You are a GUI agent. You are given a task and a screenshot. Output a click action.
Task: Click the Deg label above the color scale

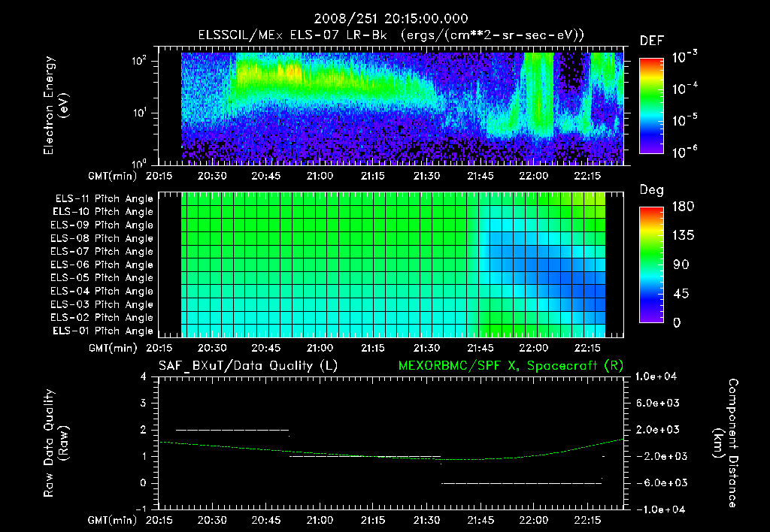coord(652,190)
